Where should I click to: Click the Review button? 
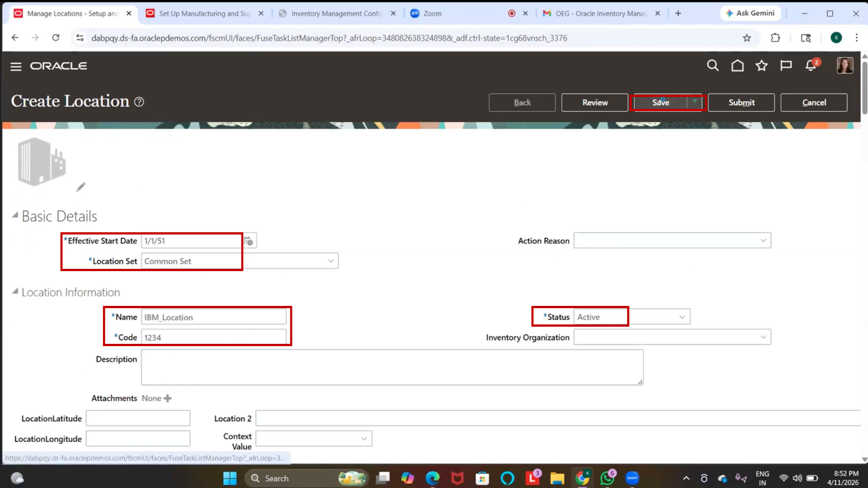[x=595, y=103]
